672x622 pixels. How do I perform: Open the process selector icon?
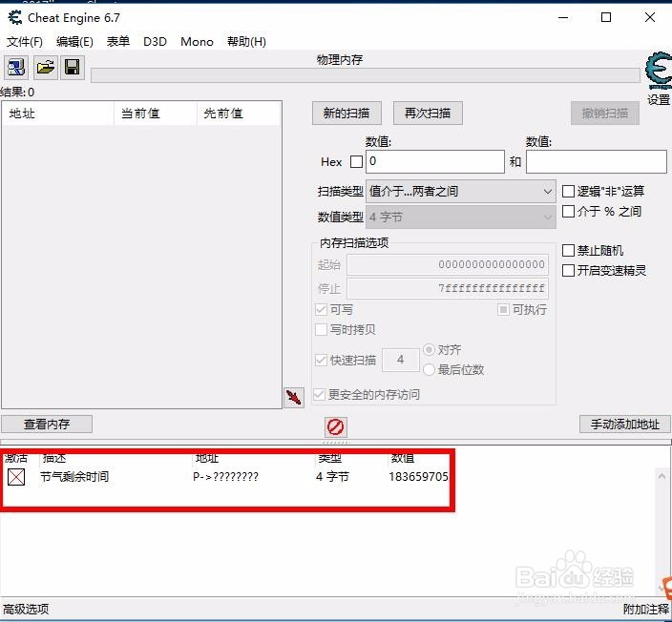[x=16, y=68]
